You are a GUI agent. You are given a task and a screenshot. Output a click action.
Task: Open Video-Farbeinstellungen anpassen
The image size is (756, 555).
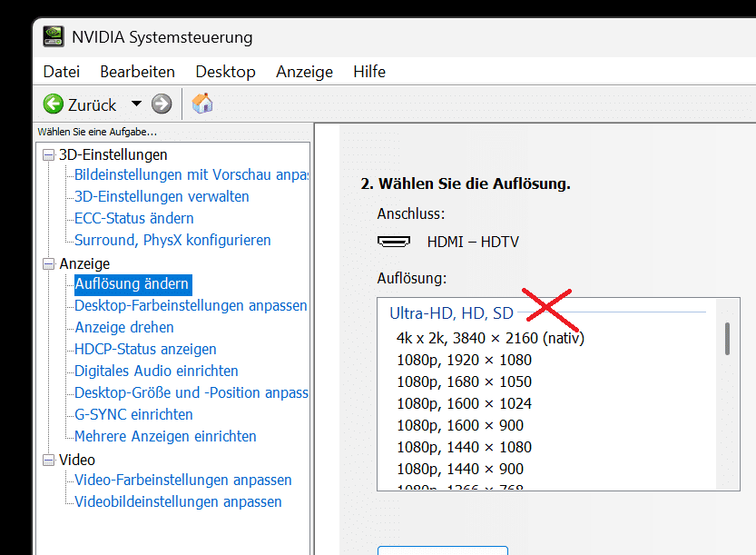pos(183,480)
